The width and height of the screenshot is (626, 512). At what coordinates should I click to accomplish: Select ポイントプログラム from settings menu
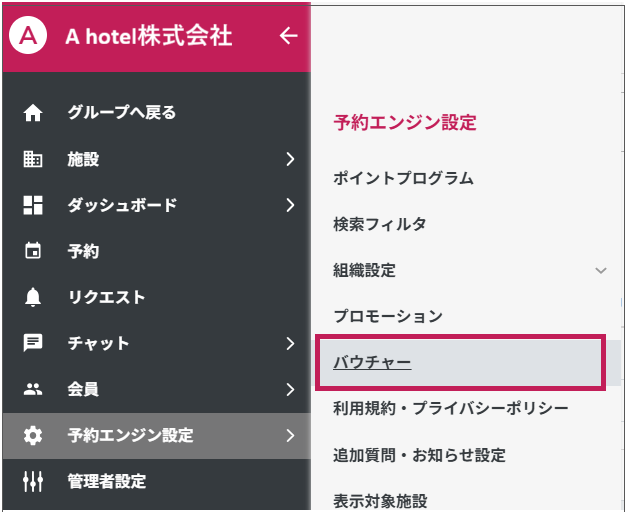(403, 179)
